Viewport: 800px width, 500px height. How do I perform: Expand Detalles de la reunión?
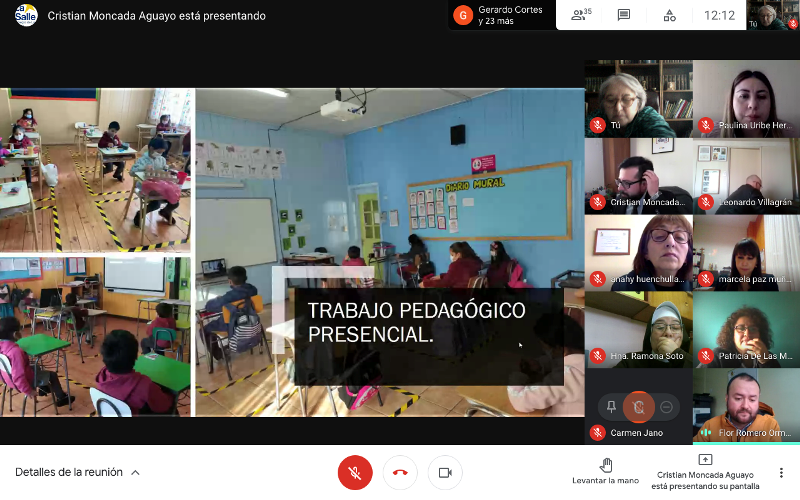coord(77,472)
